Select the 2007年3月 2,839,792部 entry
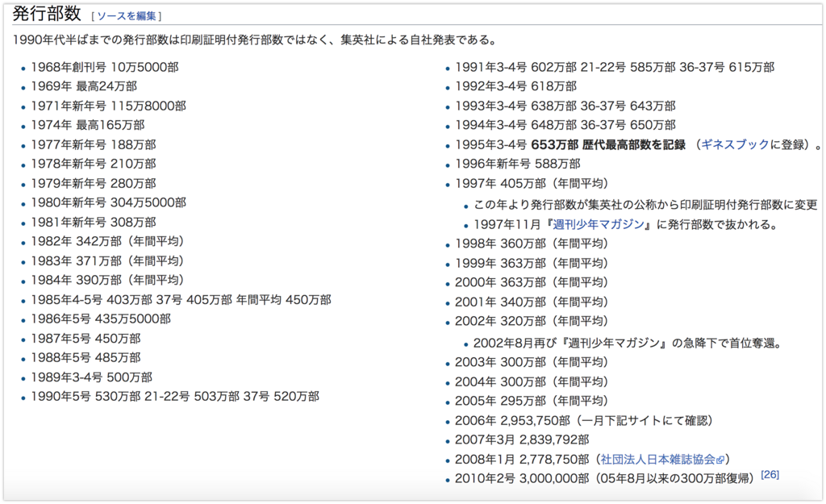This screenshot has width=826, height=504. 522,439
